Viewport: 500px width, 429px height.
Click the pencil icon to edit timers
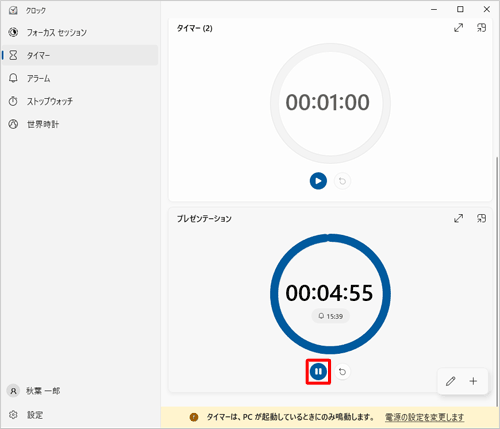coord(451,381)
